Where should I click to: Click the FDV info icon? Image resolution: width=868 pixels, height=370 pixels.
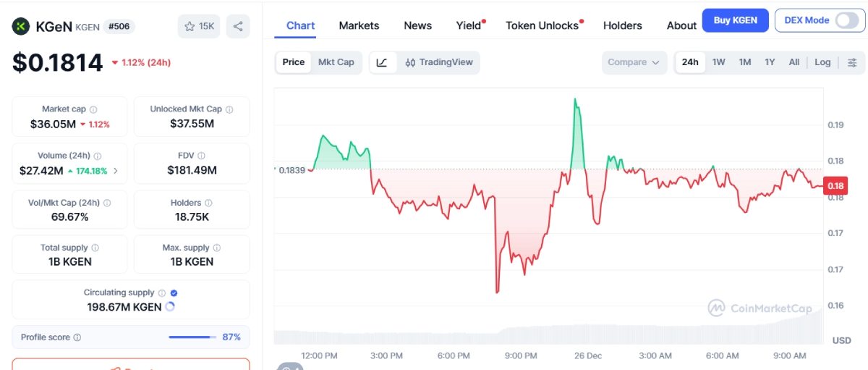201,156
